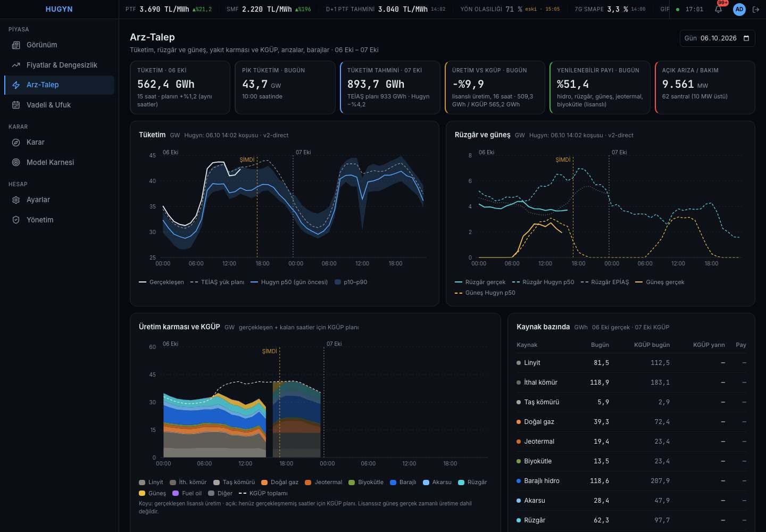Click KGÜP toplamı legend entry
The height and width of the screenshot is (532, 766).
pos(263,494)
